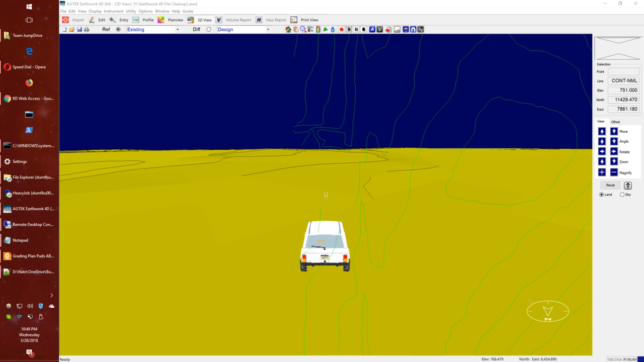Activate the zoom magnifier tool
Viewport: 644px width, 362px height.
point(303,29)
